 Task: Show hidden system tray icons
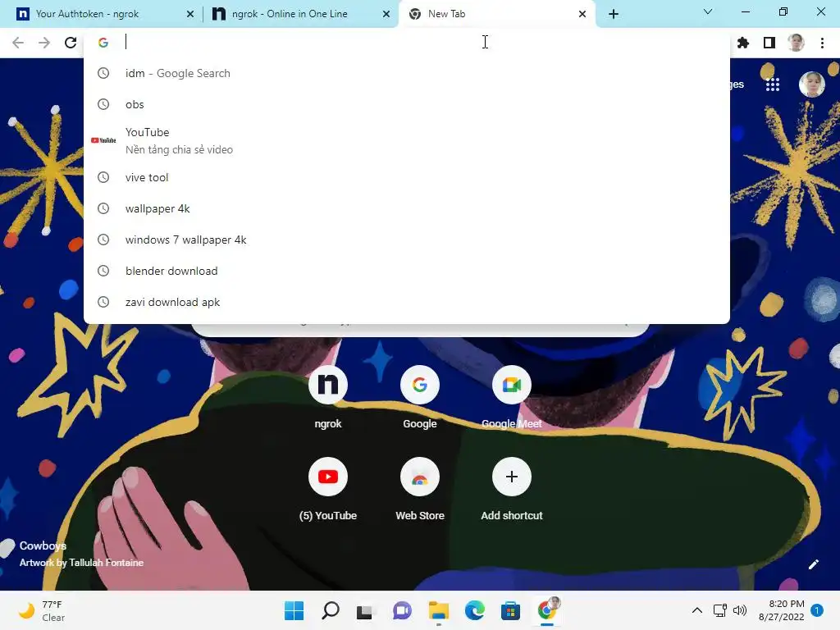(x=697, y=610)
